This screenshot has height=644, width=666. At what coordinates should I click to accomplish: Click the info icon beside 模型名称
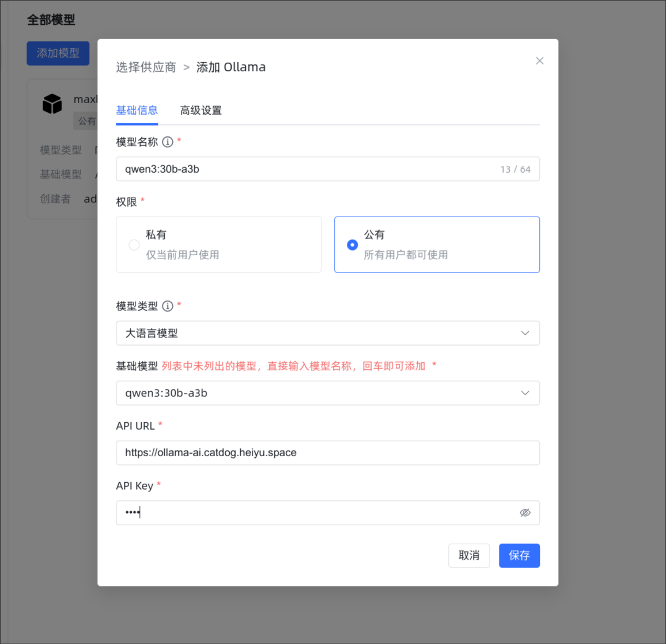168,142
